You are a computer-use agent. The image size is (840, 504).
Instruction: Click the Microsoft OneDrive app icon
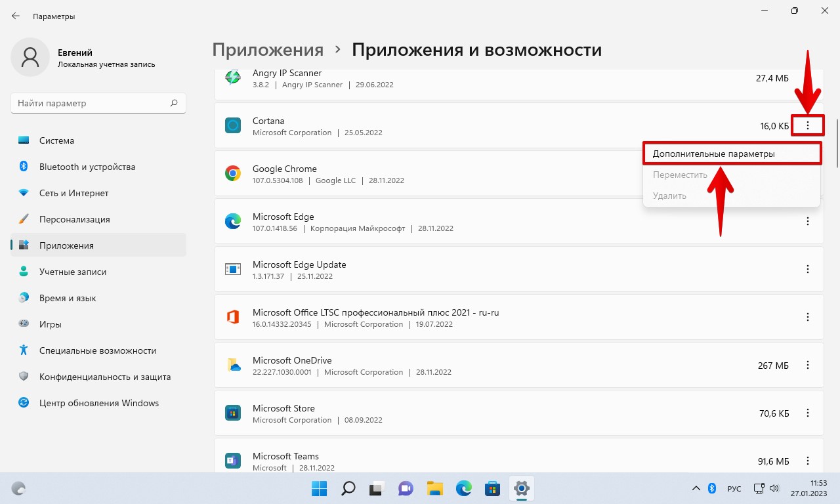[233, 365]
